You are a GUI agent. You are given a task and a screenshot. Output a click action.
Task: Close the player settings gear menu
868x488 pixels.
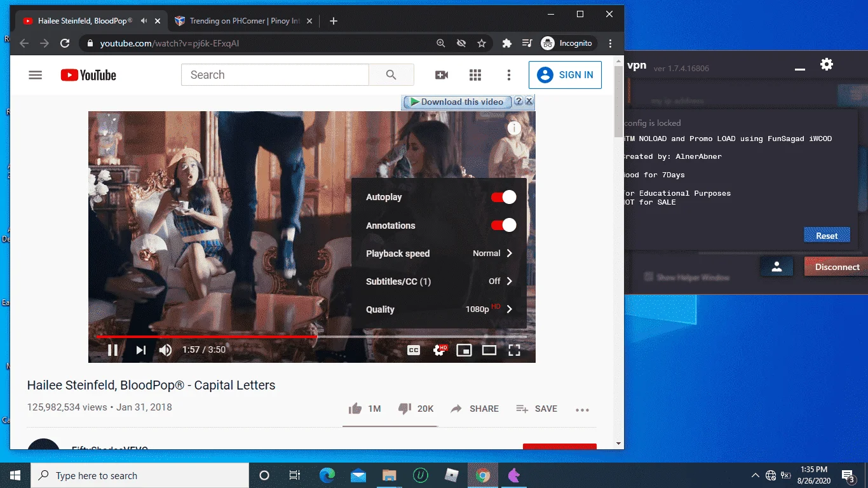pos(440,350)
